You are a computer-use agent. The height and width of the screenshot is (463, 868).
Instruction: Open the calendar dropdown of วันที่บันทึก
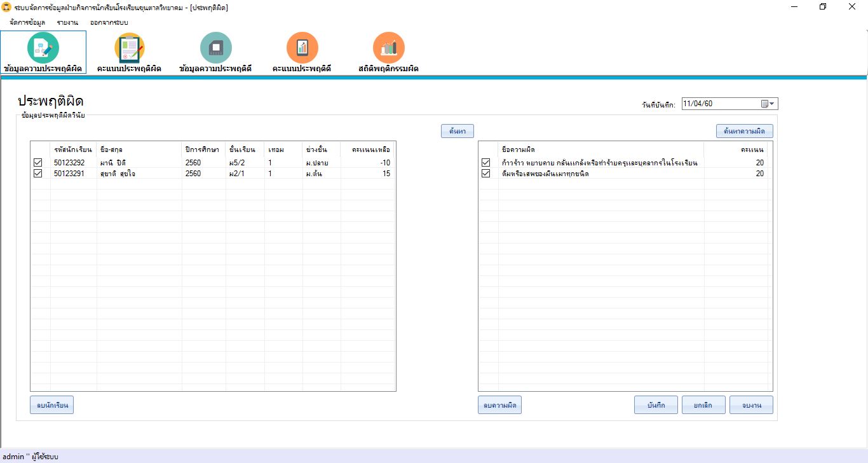tap(768, 104)
